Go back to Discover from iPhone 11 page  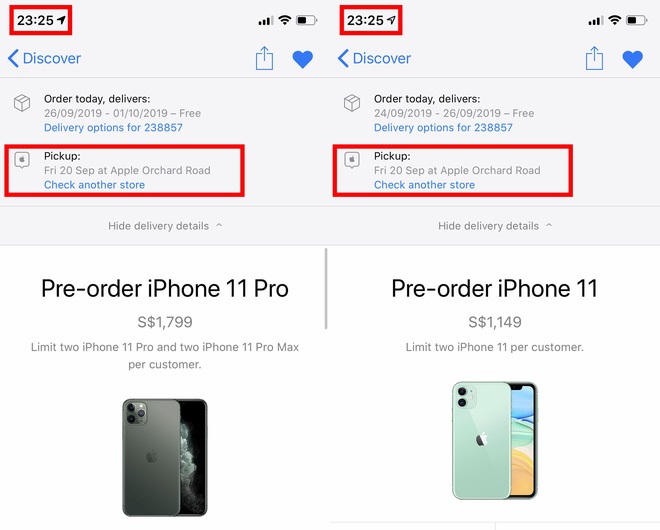(x=374, y=58)
